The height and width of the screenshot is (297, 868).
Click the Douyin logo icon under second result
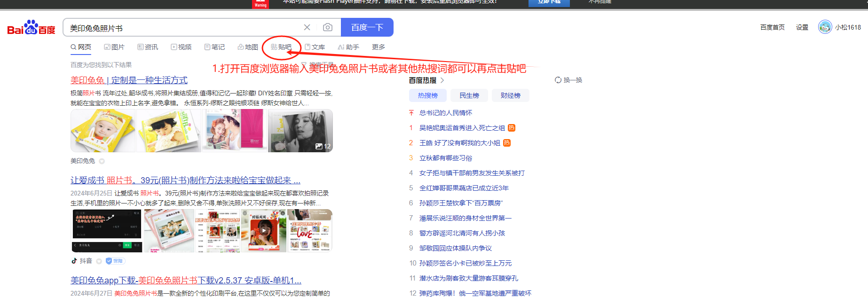coord(74,261)
